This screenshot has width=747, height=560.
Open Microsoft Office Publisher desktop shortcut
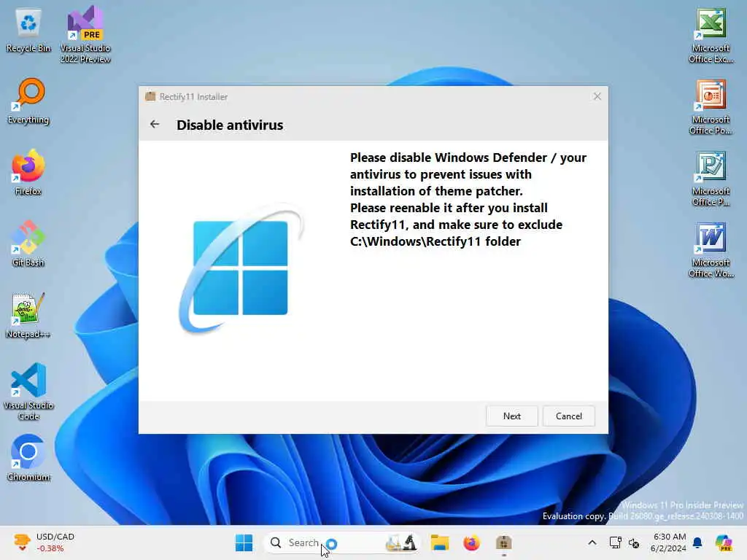711,179
